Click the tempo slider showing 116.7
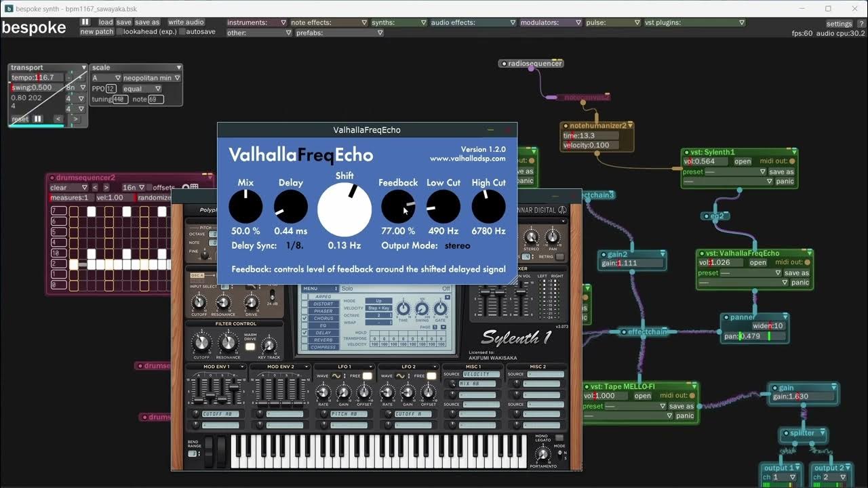Viewport: 868px width, 488px height. coord(37,77)
